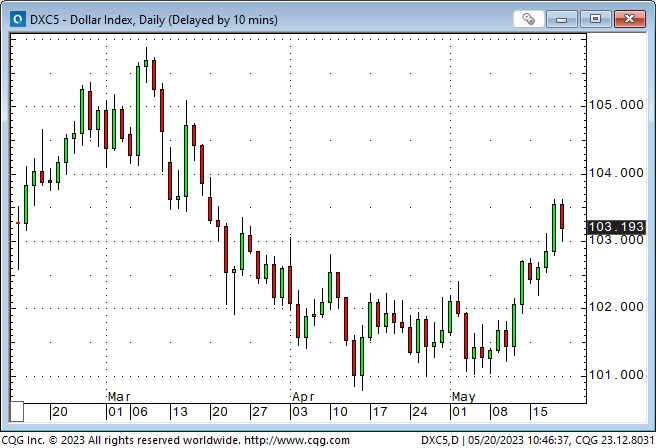656x448 pixels.
Task: Click the CQG chart window icon
Action: (x=18, y=19)
